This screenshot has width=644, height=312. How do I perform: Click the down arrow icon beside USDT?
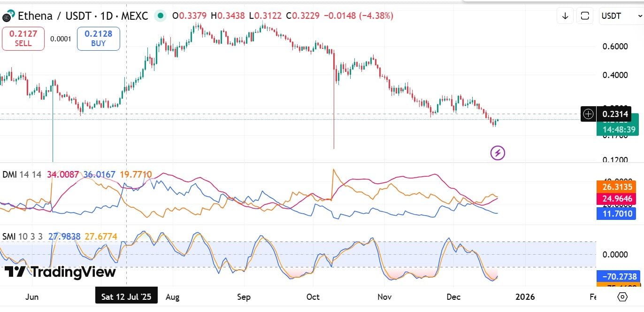(565, 16)
